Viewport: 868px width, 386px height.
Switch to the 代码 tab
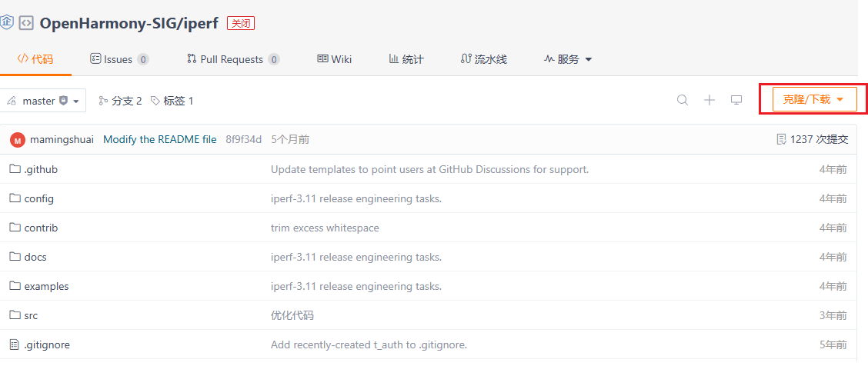(x=35, y=59)
